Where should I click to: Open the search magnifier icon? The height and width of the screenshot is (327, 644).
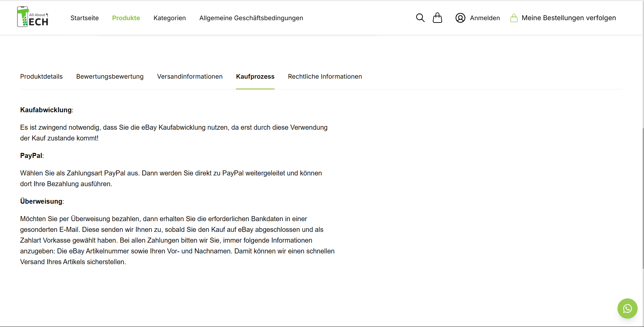[420, 18]
